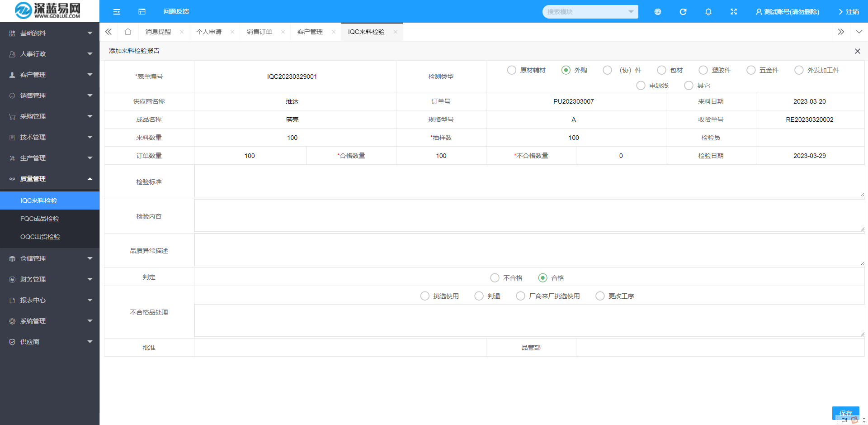Click the 供应商 shield icon

coord(12,342)
